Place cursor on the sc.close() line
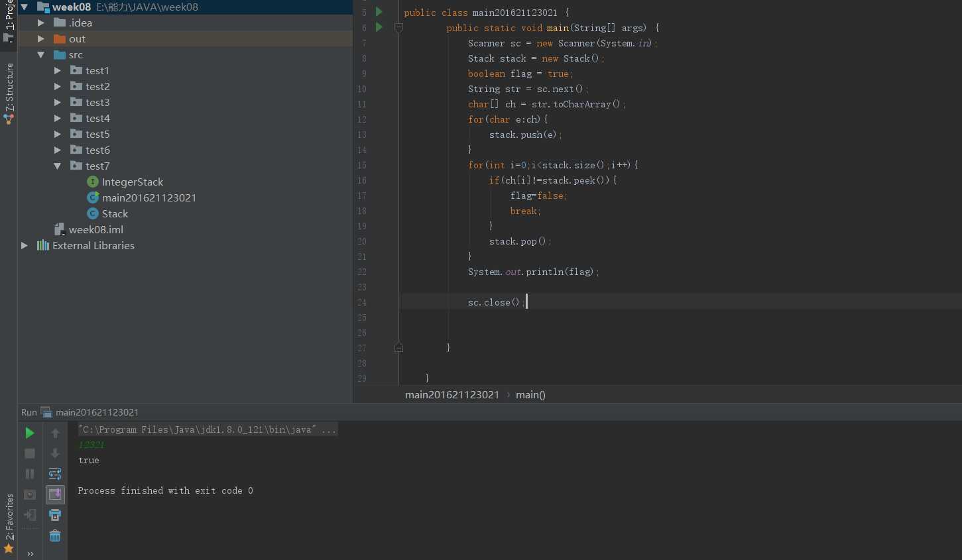The image size is (962, 560). point(496,302)
